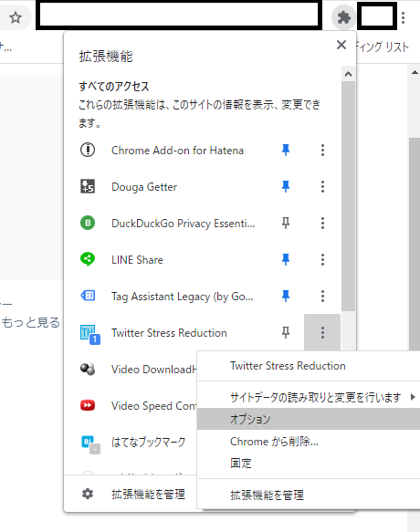Click the page scrollbar up arrow
420x532 pixels.
(x=415, y=72)
